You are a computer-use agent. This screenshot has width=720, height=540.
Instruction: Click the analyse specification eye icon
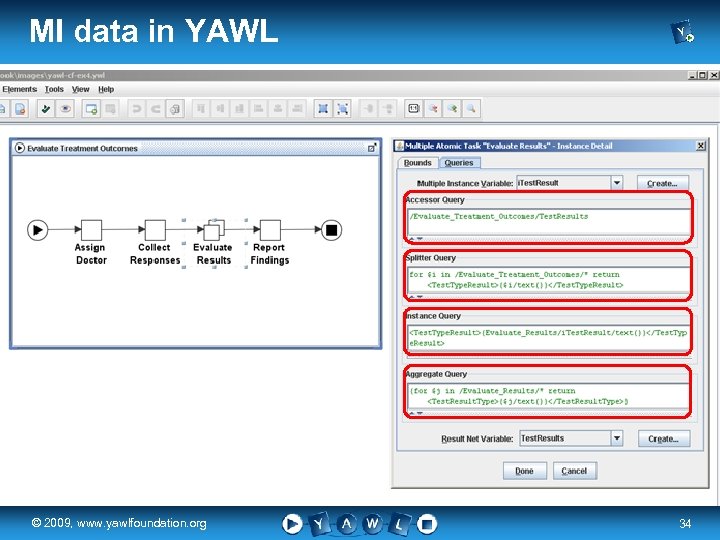coord(66,109)
